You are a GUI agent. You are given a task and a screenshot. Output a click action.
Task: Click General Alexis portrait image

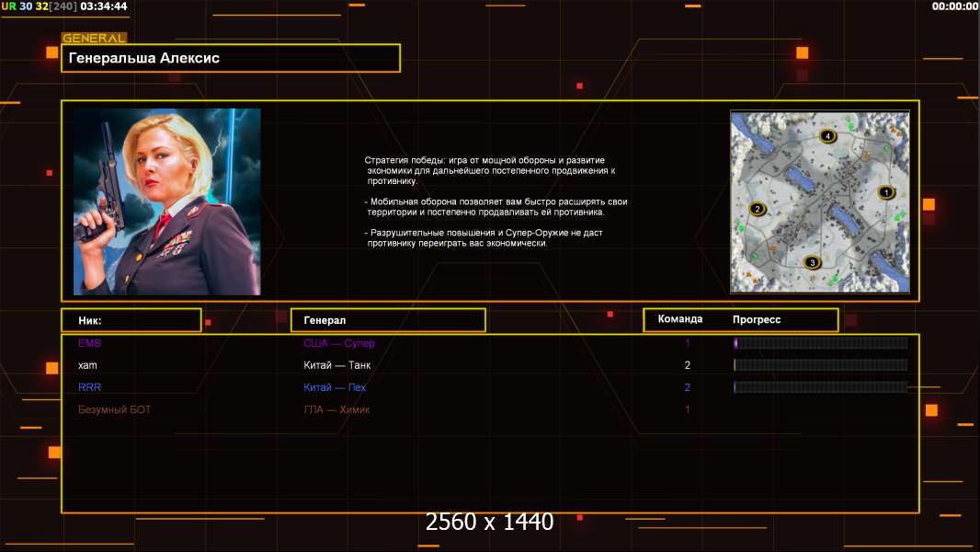tap(167, 201)
